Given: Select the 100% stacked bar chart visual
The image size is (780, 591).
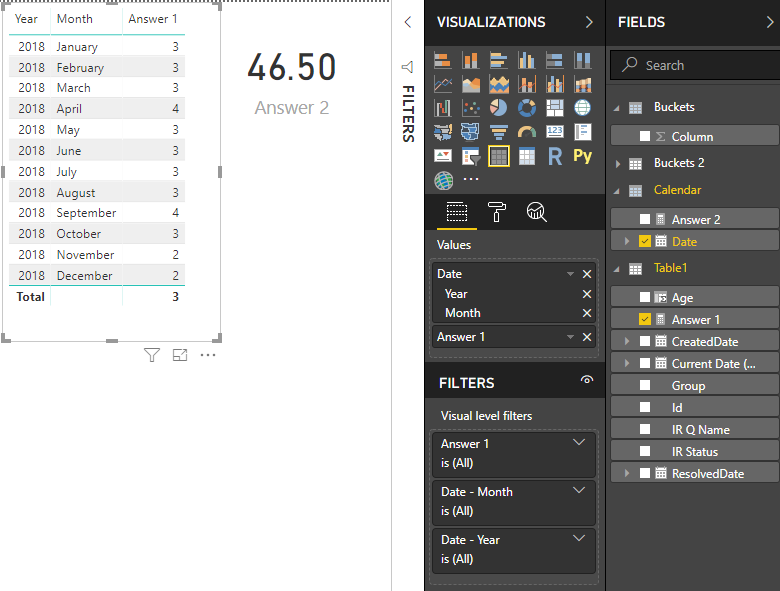Looking at the screenshot, I should click(x=555, y=60).
